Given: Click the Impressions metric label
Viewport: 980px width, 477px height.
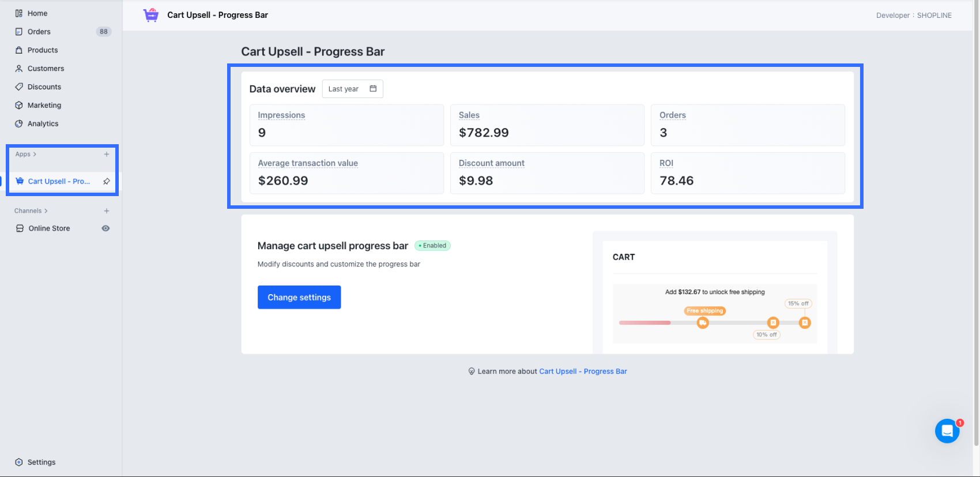Looking at the screenshot, I should click(281, 115).
